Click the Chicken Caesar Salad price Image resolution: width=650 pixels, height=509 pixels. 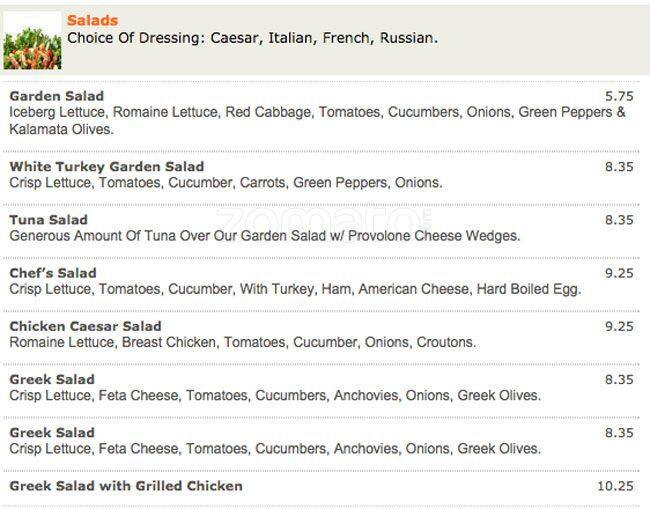[x=619, y=326]
